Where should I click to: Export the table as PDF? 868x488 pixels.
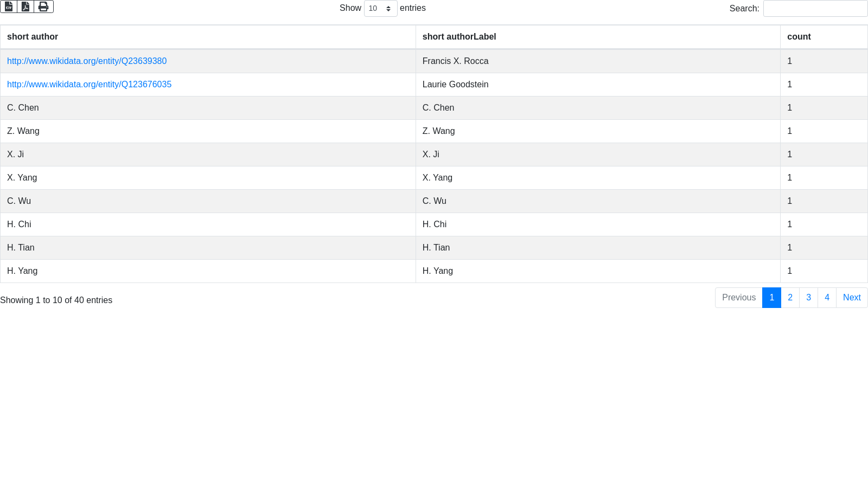25,7
